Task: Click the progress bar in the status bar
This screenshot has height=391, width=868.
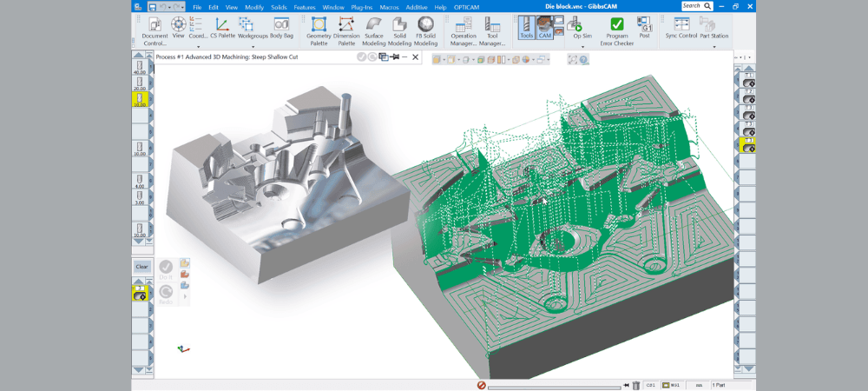Action: (554, 388)
